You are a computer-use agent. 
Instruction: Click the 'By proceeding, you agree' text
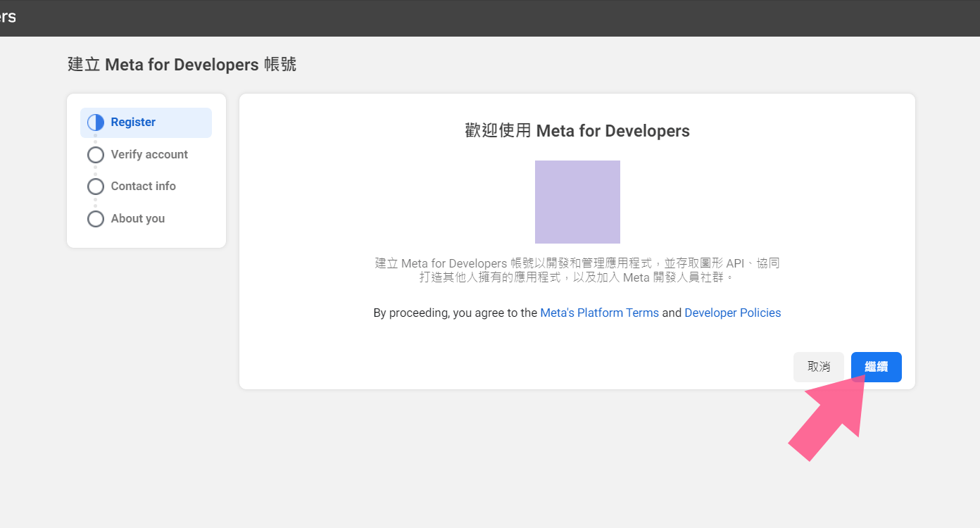(x=455, y=313)
